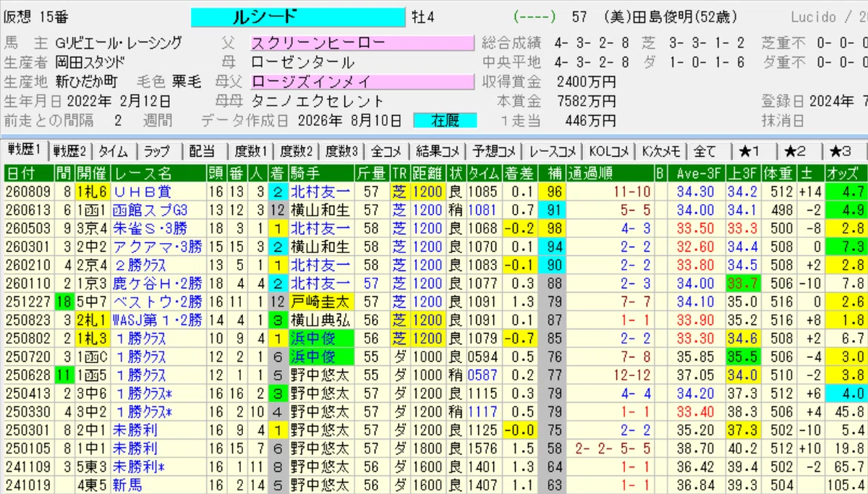This screenshot has width=868, height=494.
Task: Open the KOLコメ tab
Action: 608,151
